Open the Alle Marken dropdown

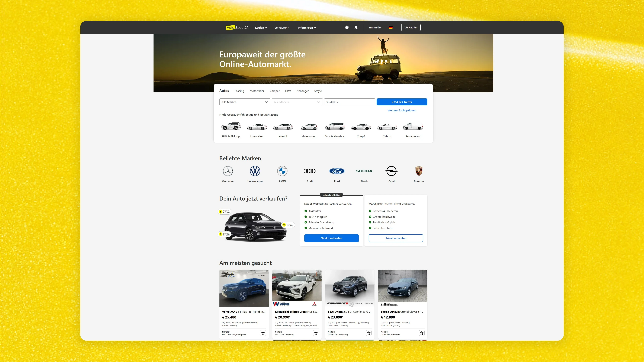pyautogui.click(x=245, y=102)
